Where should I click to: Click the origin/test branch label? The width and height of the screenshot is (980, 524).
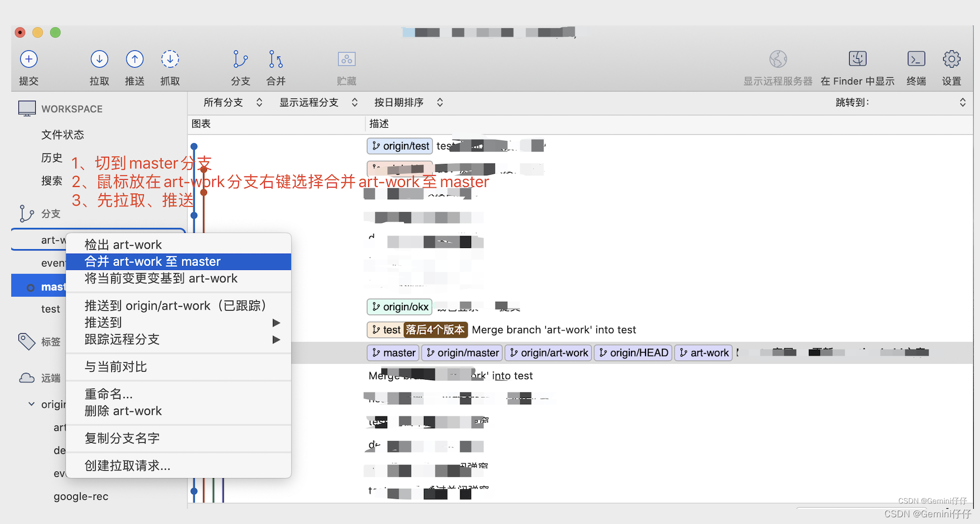coord(400,146)
